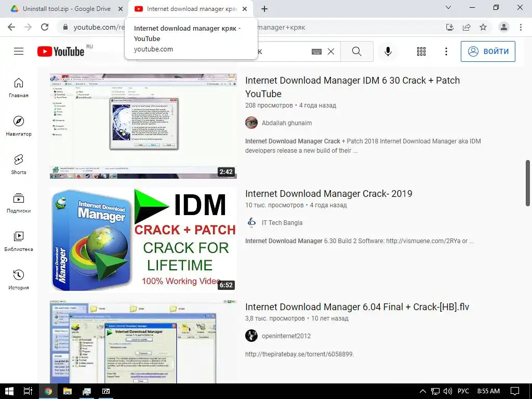532x399 pixels.
Task: Click the page vertical scrollbar thumb
Action: (x=528, y=183)
